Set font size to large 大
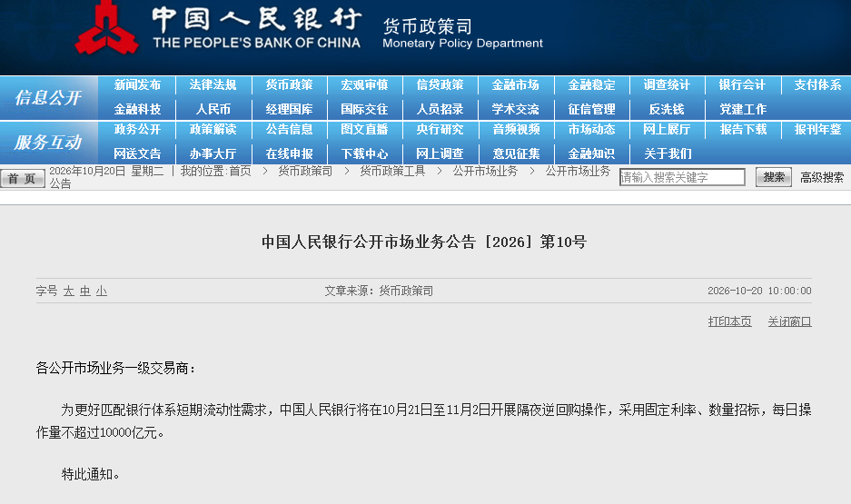851x504 pixels. tap(68, 292)
